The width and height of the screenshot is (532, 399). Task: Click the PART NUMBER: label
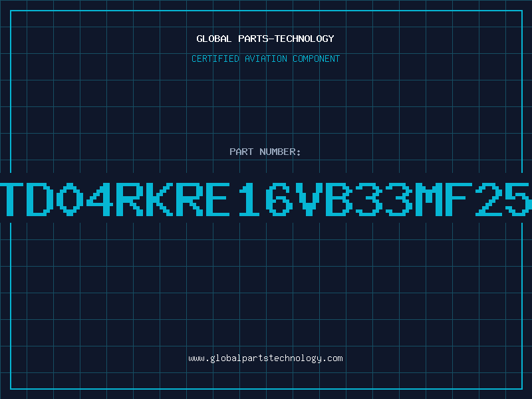click(x=265, y=152)
